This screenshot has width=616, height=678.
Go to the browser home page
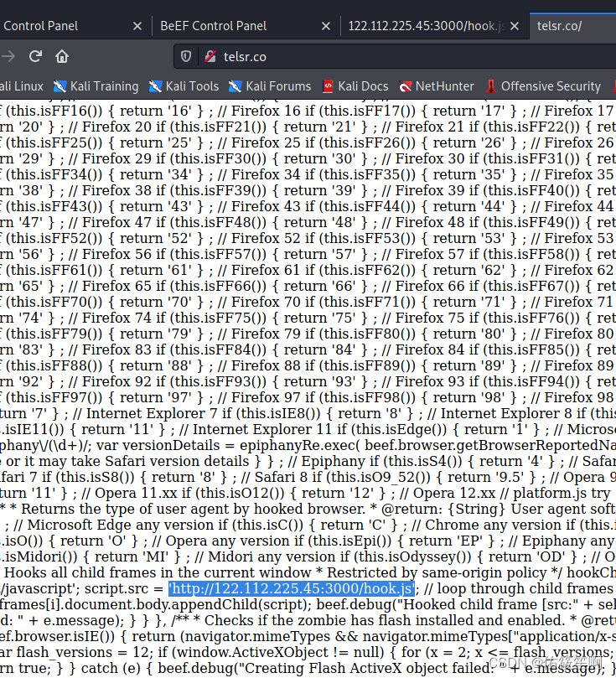62,56
